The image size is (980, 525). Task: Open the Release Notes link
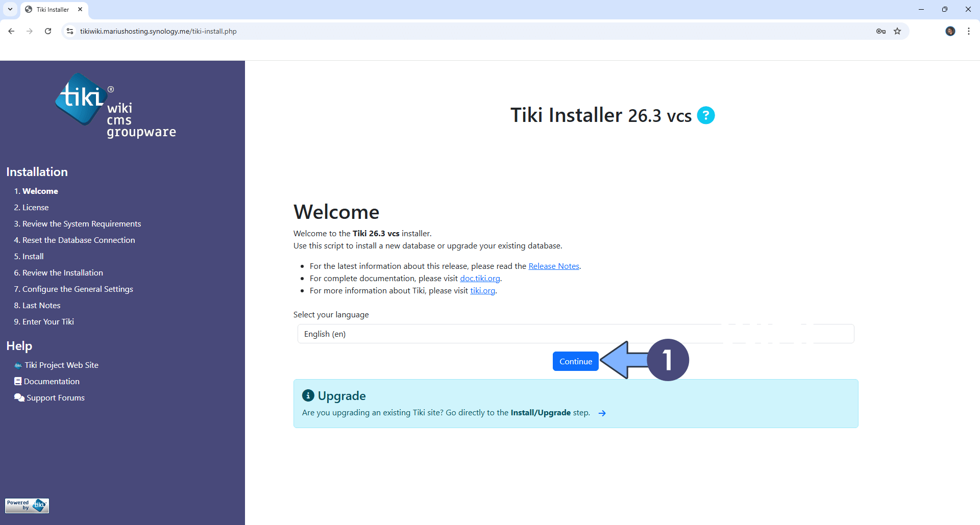point(553,266)
